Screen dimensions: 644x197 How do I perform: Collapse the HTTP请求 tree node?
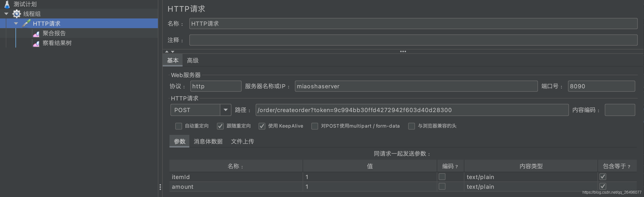pyautogui.click(x=16, y=24)
